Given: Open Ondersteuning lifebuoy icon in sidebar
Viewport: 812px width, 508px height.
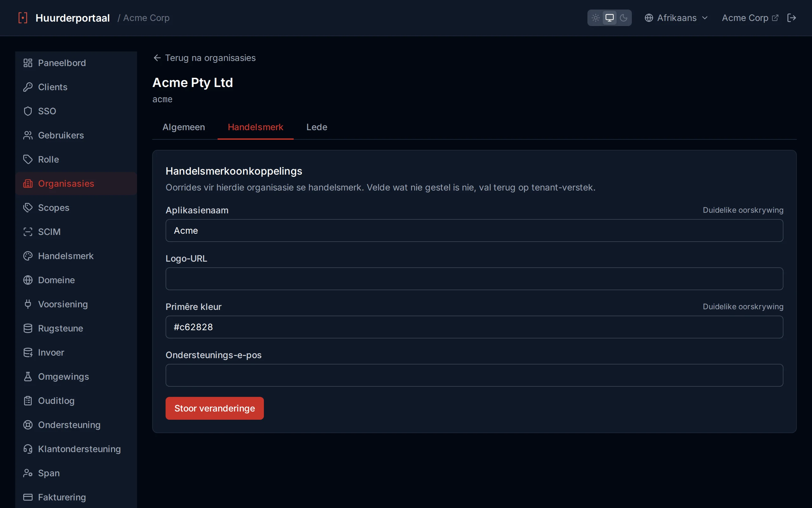Looking at the screenshot, I should (x=28, y=425).
